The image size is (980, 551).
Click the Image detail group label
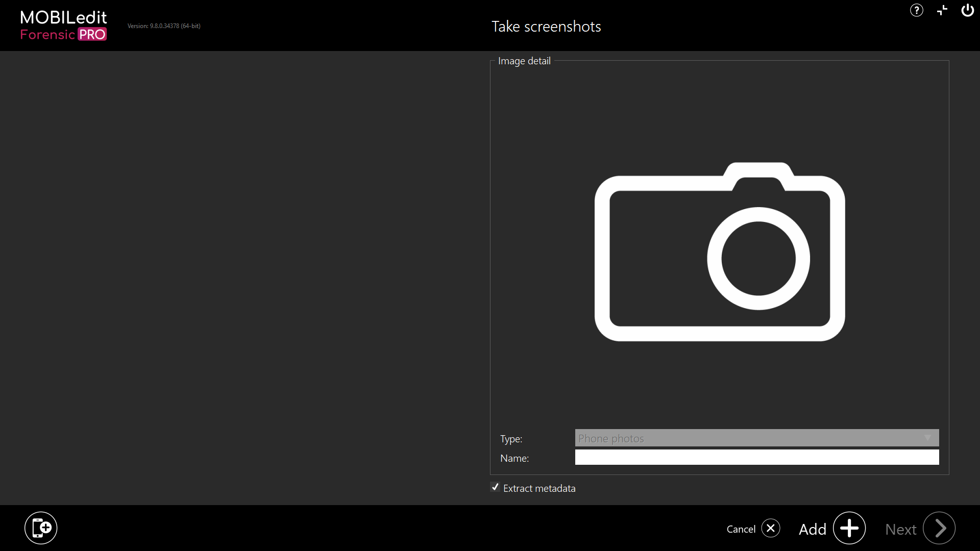coord(524,61)
